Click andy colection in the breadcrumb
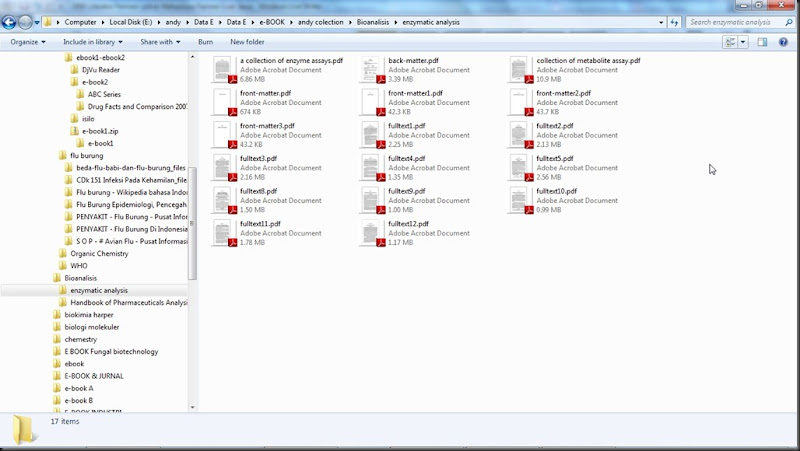The width and height of the screenshot is (800, 451). [x=320, y=22]
